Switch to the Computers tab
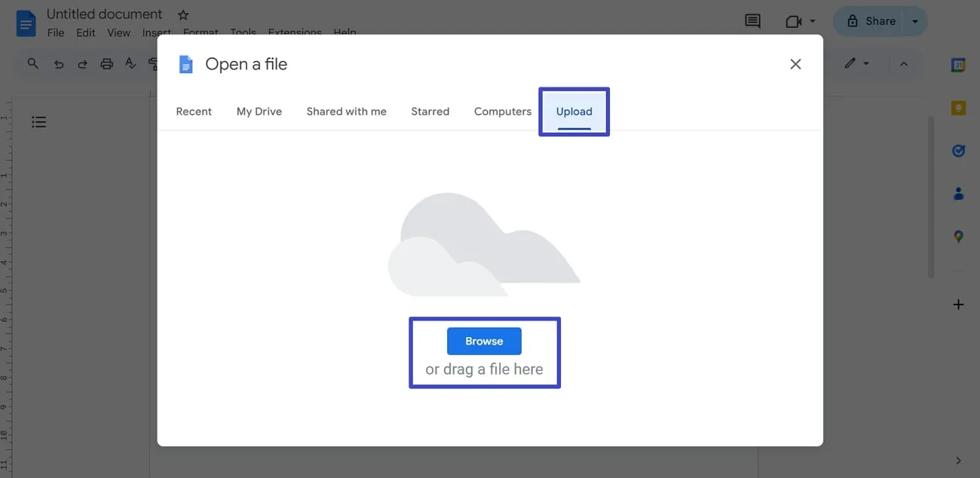The image size is (980, 478). coord(502,111)
